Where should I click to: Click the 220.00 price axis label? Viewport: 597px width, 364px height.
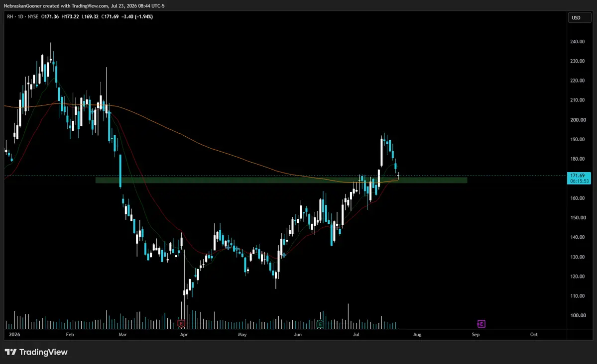pyautogui.click(x=577, y=81)
